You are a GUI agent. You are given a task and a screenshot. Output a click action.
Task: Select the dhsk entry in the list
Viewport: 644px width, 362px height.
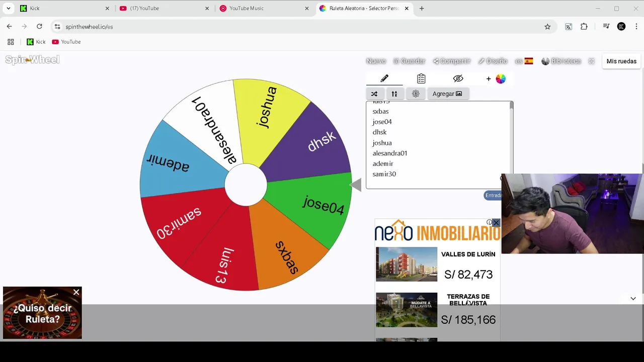pyautogui.click(x=379, y=132)
